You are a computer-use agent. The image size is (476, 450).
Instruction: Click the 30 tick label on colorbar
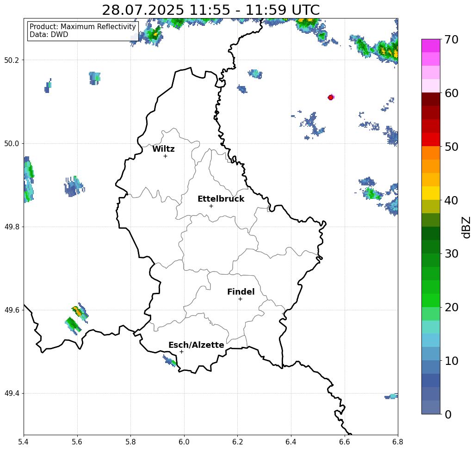(x=451, y=254)
